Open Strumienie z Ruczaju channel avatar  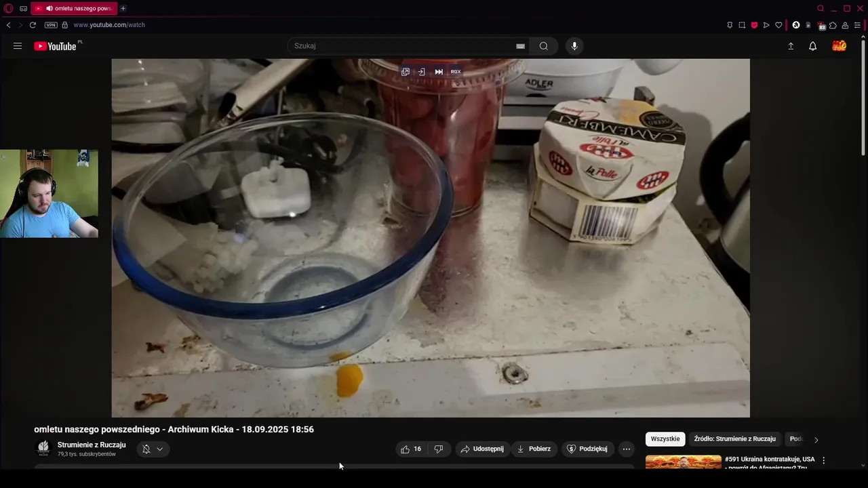tap(43, 449)
